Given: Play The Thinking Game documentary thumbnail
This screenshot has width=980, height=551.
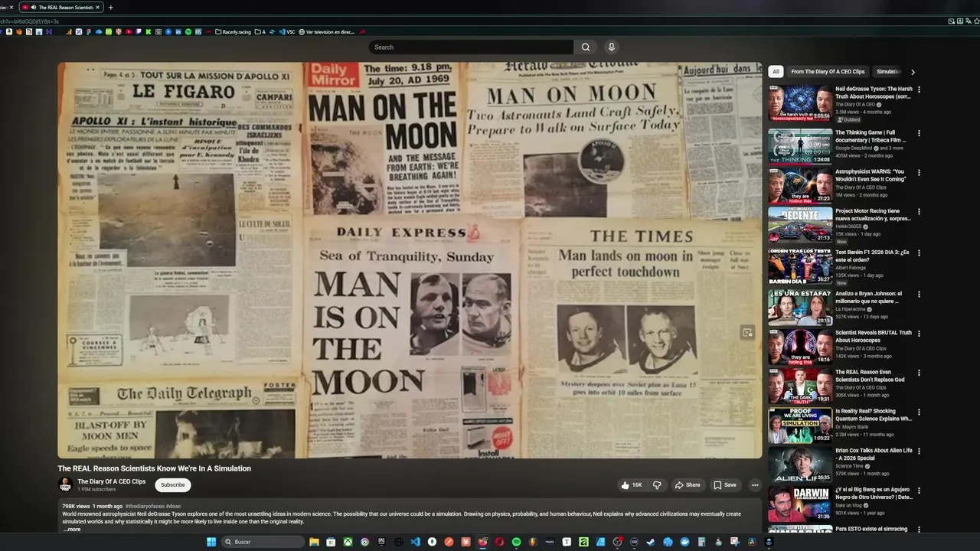Looking at the screenshot, I should [x=800, y=146].
